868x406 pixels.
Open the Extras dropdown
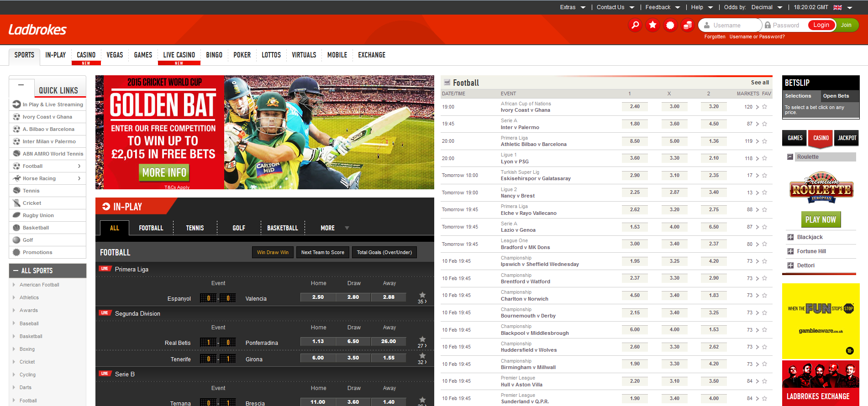click(x=573, y=7)
